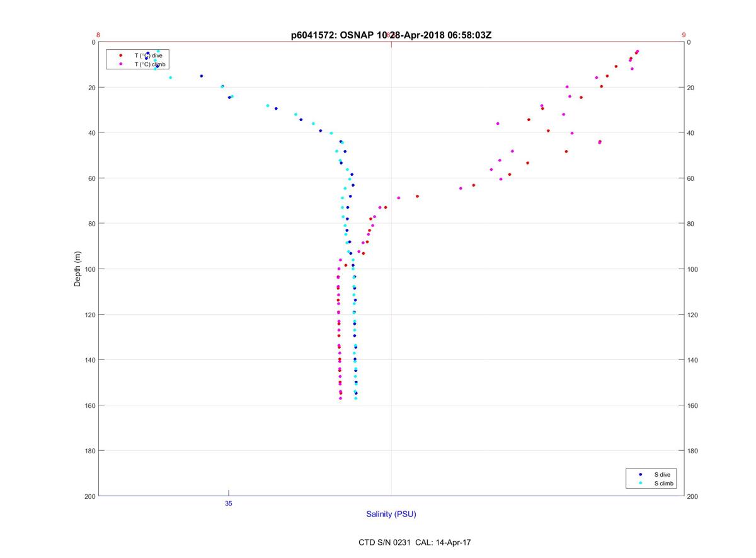This screenshot has width=756, height=558.
Task: Click the right-axis depth tick '20'
Action: pos(691,88)
